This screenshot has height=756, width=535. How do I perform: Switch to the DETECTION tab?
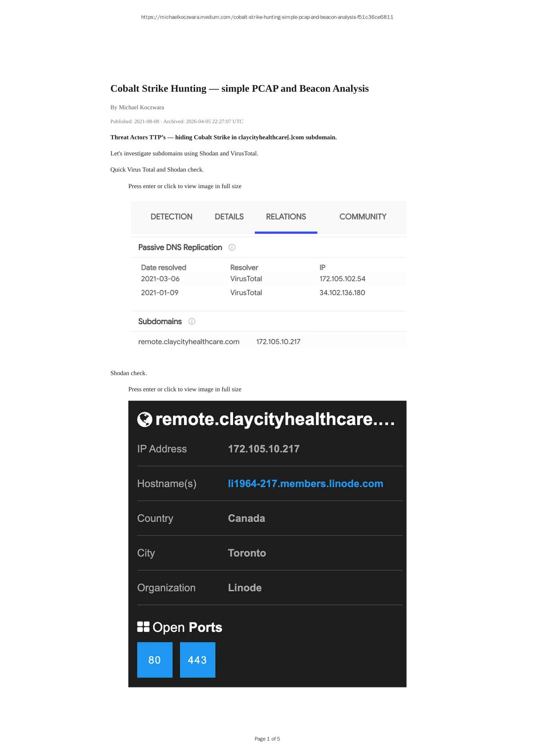(x=171, y=217)
